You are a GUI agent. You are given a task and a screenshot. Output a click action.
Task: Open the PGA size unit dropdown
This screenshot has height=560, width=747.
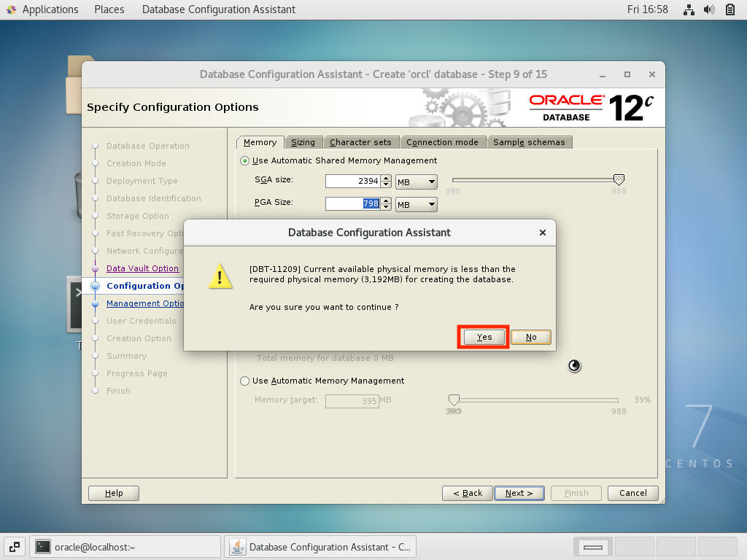[417, 204]
